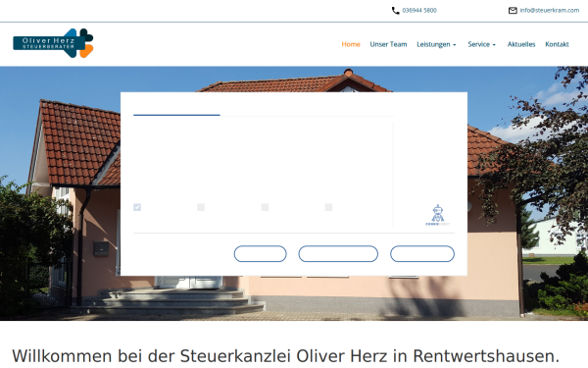Image resolution: width=588 pixels, height=368 pixels.
Task: Toggle the already checked cookie dialog checkbox
Action: [137, 207]
